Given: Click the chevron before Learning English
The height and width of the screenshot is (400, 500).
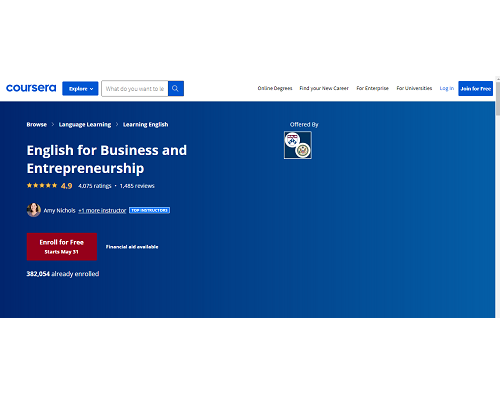Looking at the screenshot, I should coord(117,124).
